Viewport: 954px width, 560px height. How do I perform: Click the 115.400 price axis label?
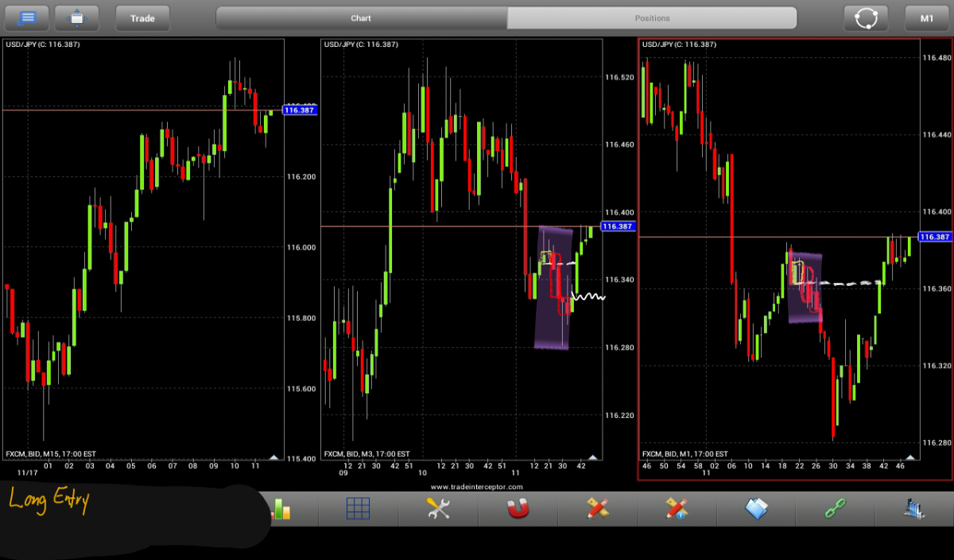(301, 459)
